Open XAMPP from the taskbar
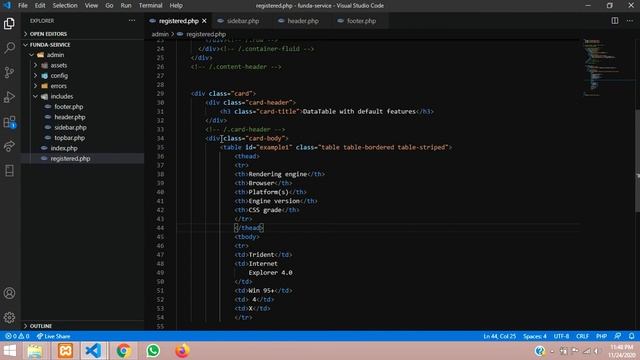640x360 pixels. 65,351
